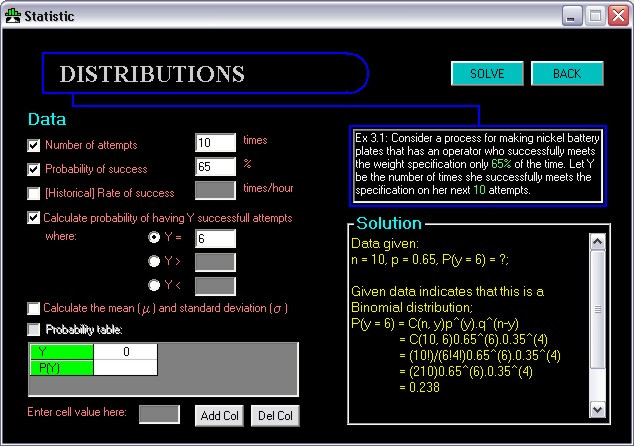Go back with the BACK button

coord(567,74)
